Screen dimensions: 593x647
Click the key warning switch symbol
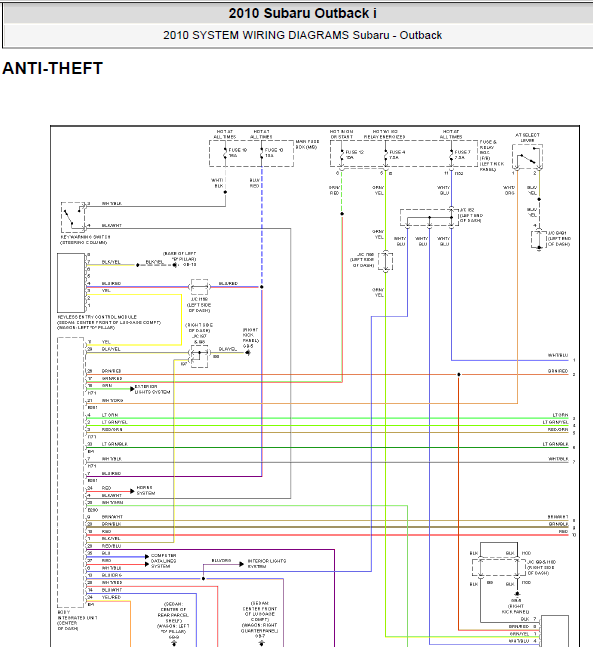[73, 217]
